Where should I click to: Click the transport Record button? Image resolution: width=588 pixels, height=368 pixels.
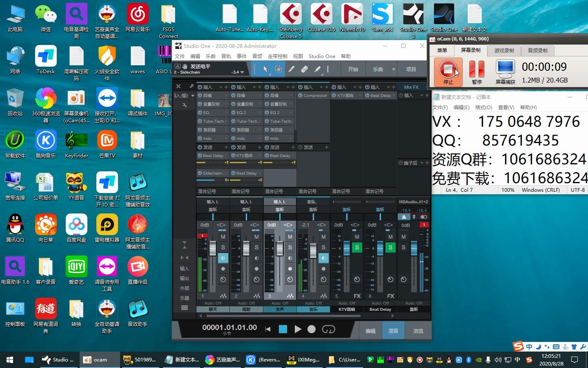click(312, 329)
